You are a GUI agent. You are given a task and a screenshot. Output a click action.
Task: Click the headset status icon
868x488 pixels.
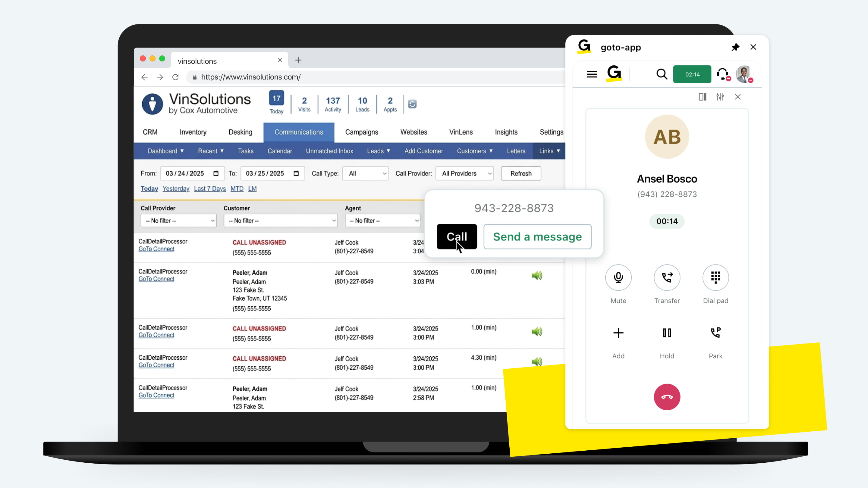[x=723, y=74]
